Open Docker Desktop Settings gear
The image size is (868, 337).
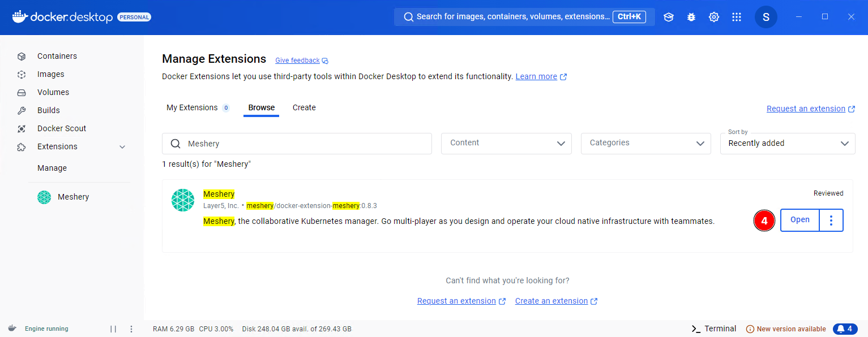click(x=713, y=17)
